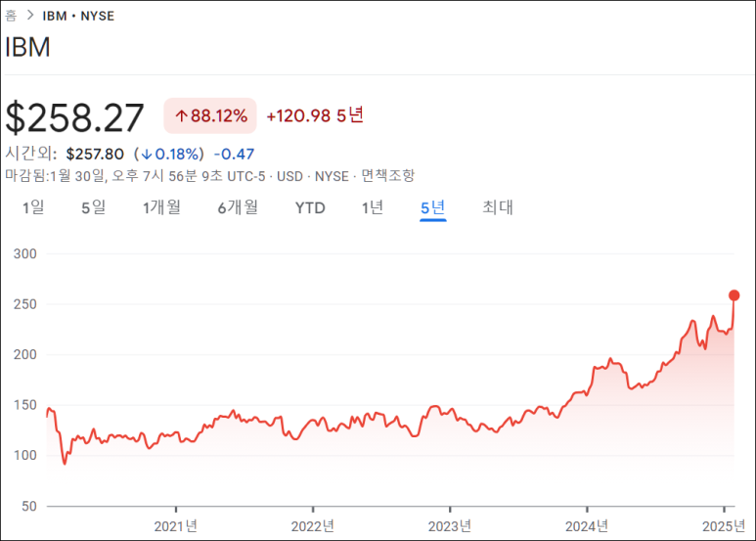Click the 300 y-axis label
756x541 pixels.
pos(25,253)
